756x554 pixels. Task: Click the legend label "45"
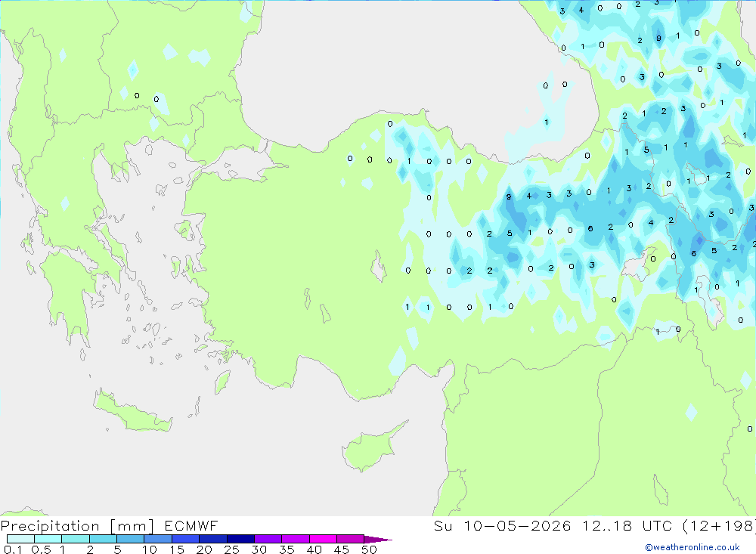(x=342, y=549)
